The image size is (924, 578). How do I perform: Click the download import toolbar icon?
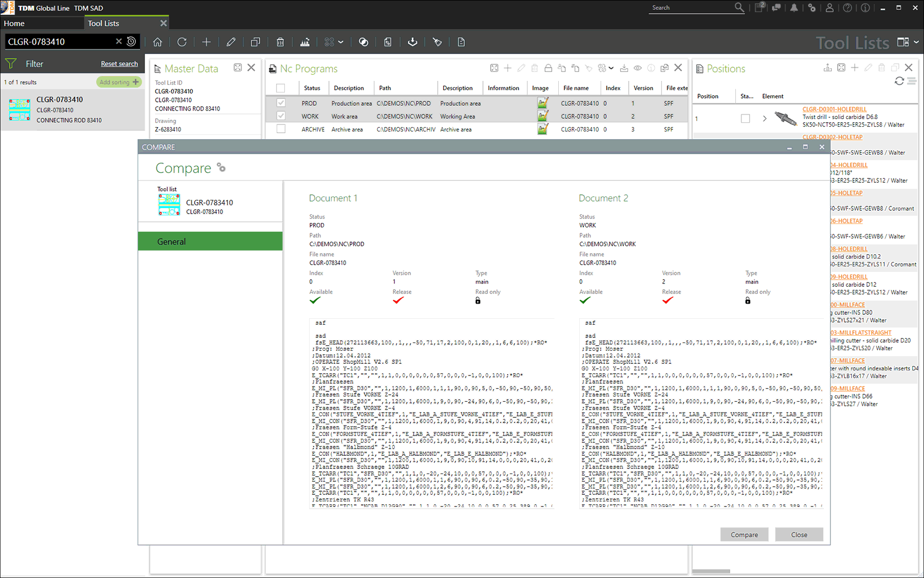[x=413, y=42]
